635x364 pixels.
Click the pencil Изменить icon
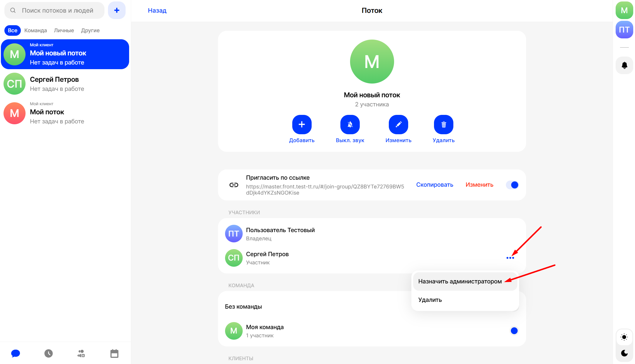coord(398,125)
